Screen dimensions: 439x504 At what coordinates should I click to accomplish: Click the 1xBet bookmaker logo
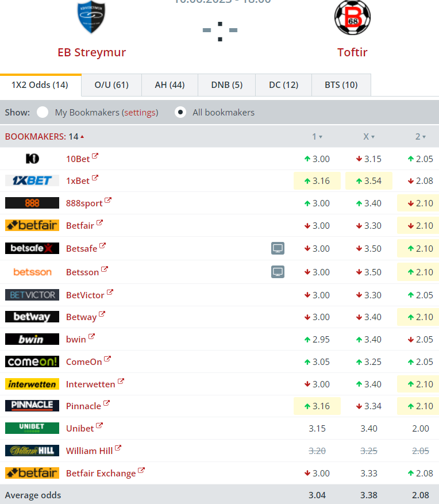(32, 180)
